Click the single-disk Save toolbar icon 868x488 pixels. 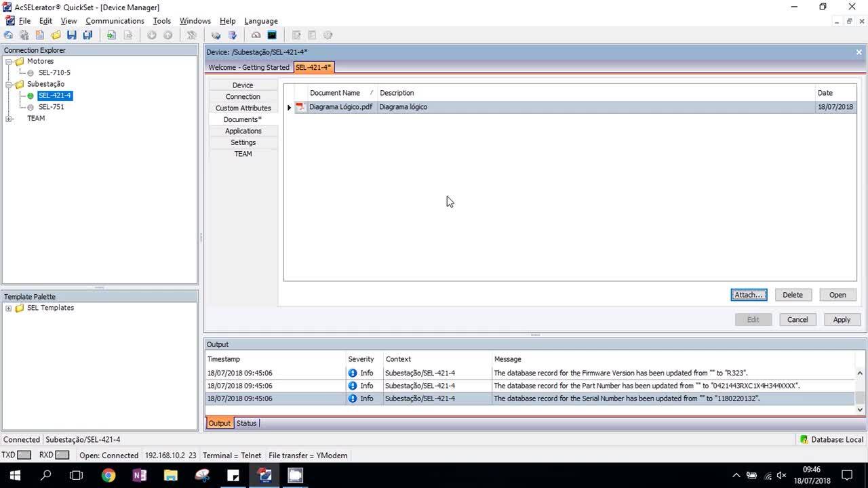pyautogui.click(x=71, y=35)
